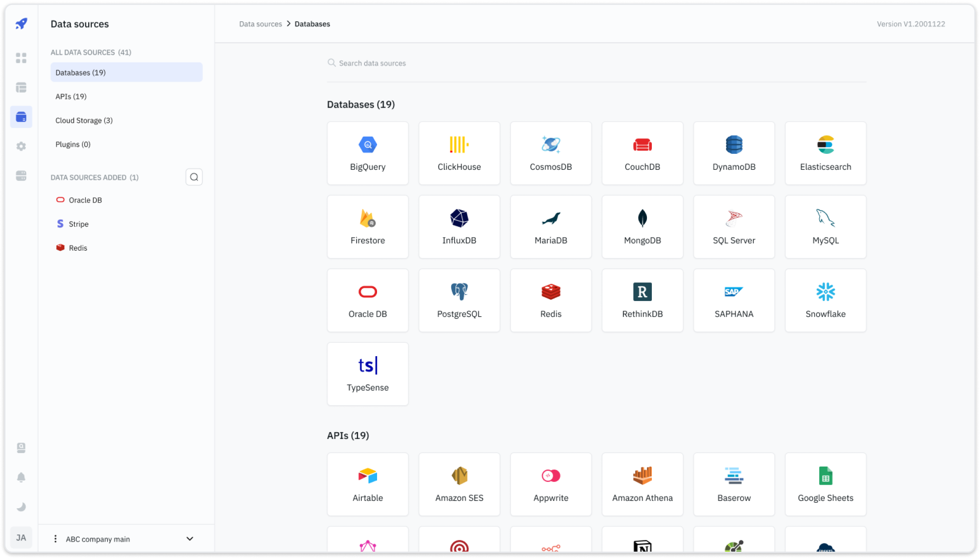Toggle dark mode moon icon
Image resolution: width=980 pixels, height=558 pixels.
(21, 507)
